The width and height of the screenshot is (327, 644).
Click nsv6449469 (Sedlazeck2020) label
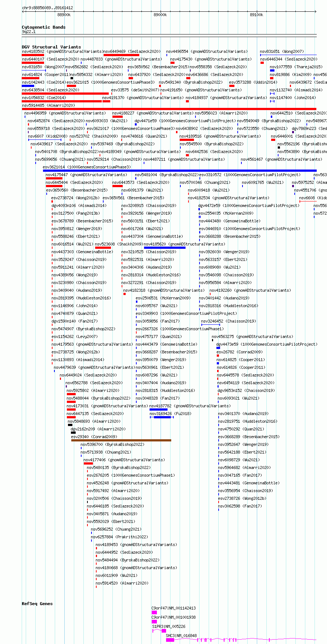pyautogui.click(x=132, y=51)
